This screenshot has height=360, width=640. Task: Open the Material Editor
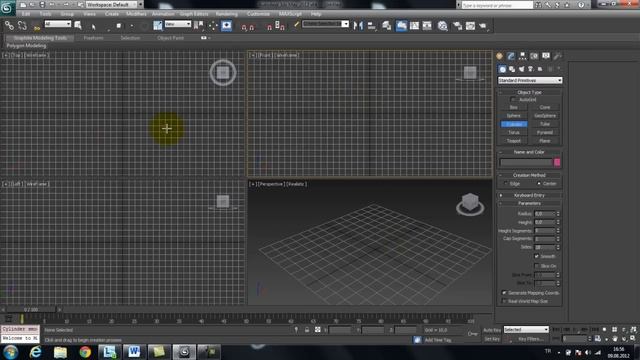[442, 26]
